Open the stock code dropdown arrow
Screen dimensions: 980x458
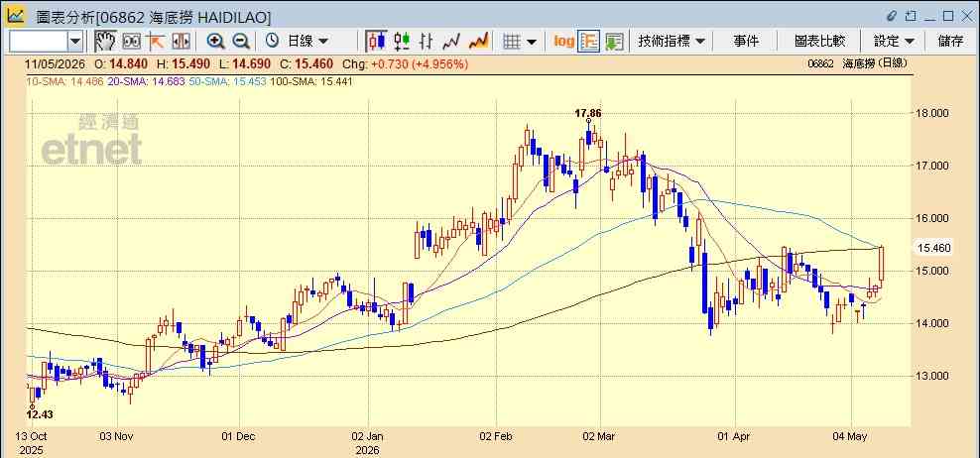pyautogui.click(x=75, y=42)
